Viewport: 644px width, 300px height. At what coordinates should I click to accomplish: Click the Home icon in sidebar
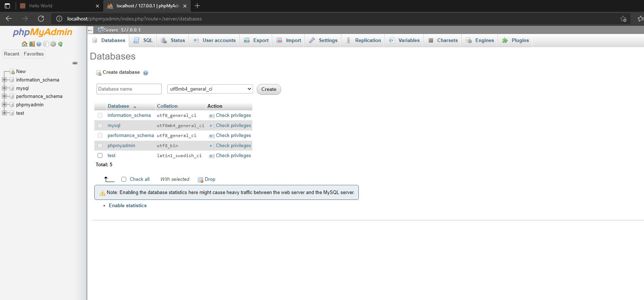[25, 44]
